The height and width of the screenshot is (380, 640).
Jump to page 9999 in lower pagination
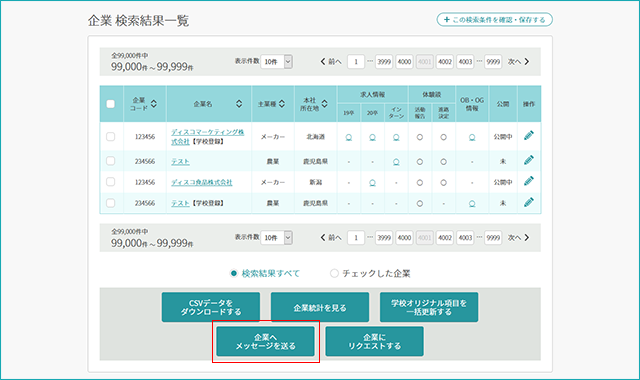click(493, 238)
